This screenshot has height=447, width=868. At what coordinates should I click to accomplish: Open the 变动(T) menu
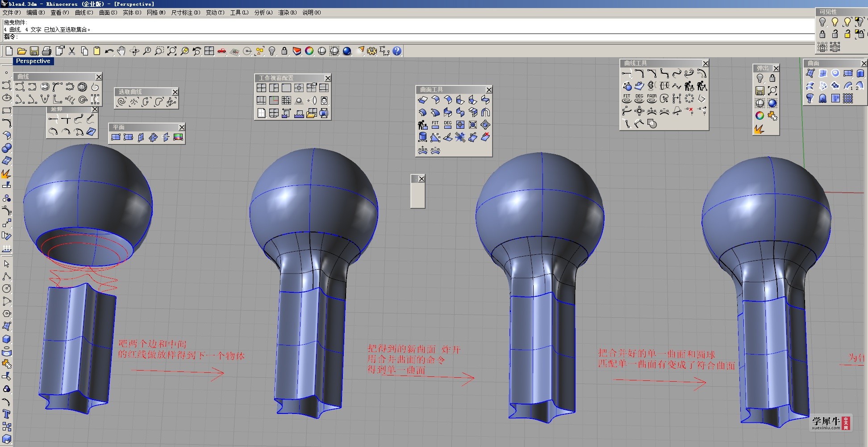tap(215, 13)
